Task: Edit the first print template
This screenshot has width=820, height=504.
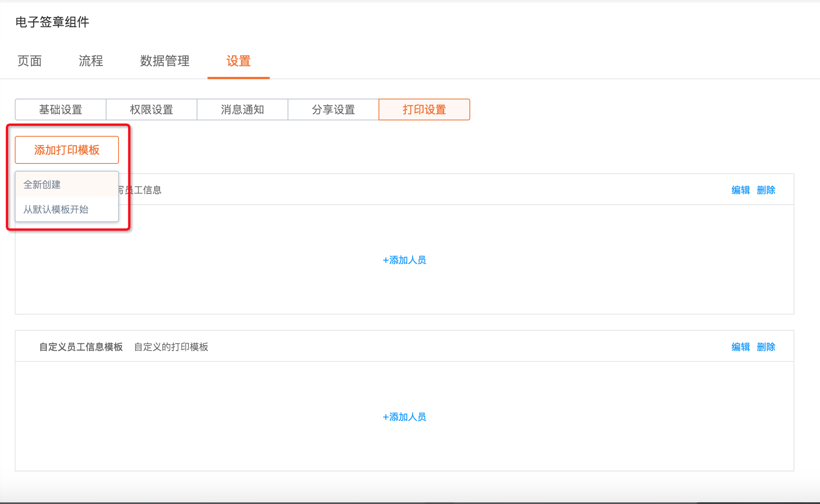Action: point(740,190)
